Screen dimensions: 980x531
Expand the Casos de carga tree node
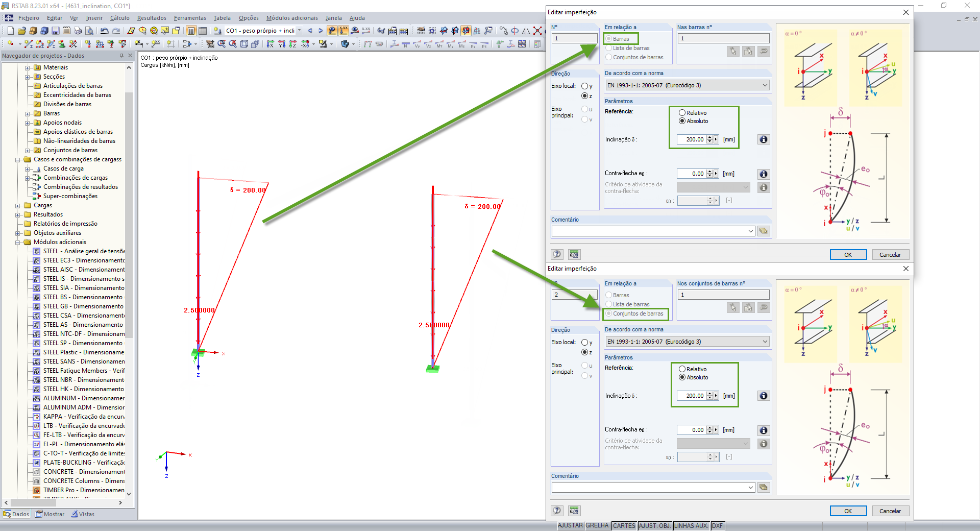28,168
